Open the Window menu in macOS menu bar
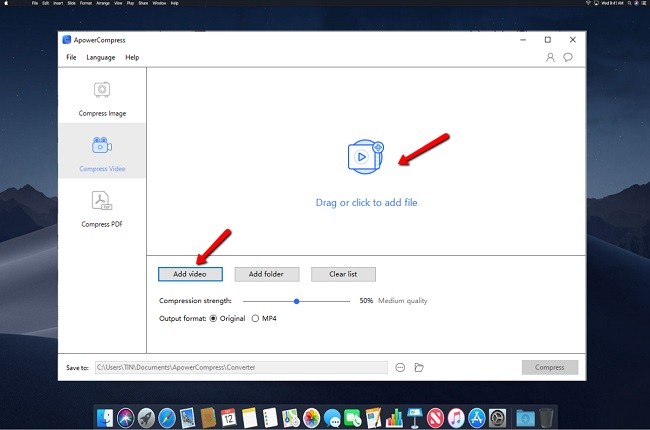The image size is (650, 430). click(x=159, y=3)
